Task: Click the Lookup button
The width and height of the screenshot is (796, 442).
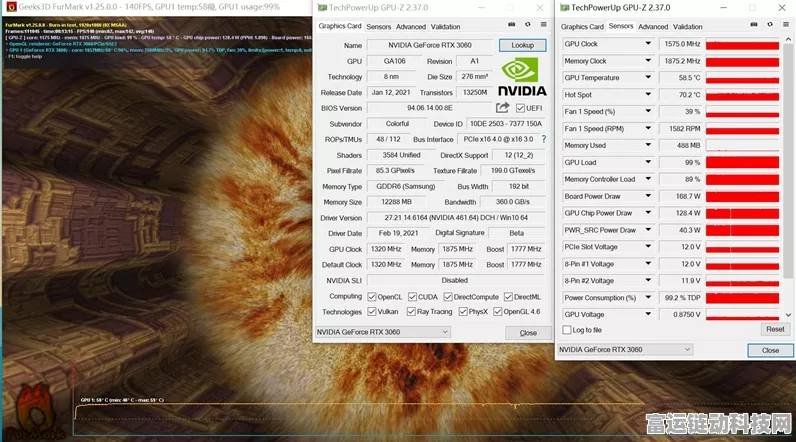Action: [x=522, y=45]
